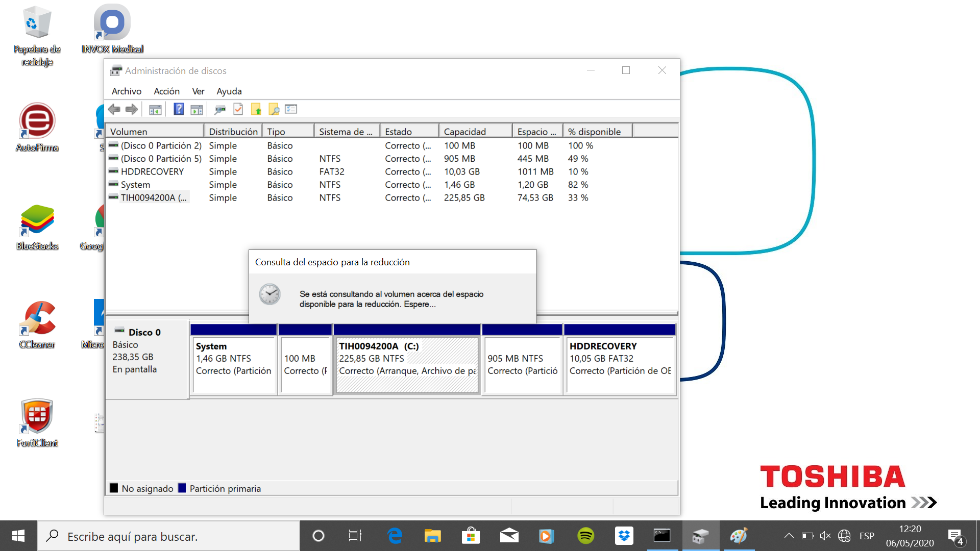Click the Disco 0 disk label
This screenshot has width=980, height=551.
pos(144,333)
